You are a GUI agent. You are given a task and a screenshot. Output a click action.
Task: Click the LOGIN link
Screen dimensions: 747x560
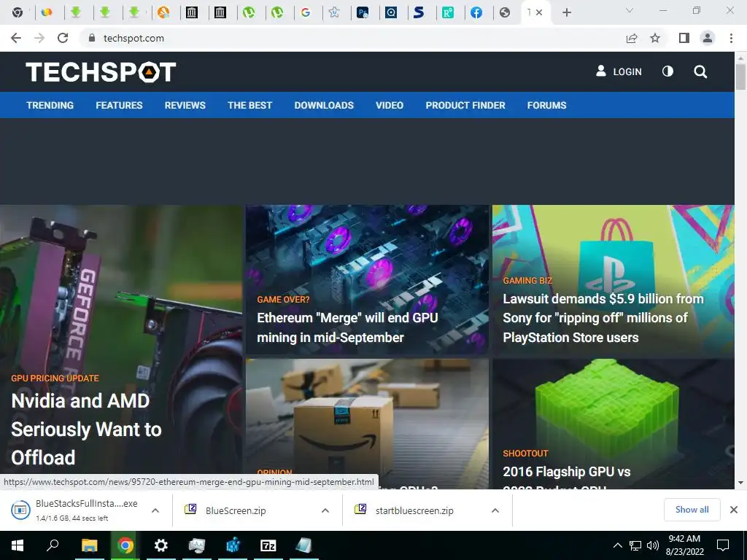click(x=627, y=72)
